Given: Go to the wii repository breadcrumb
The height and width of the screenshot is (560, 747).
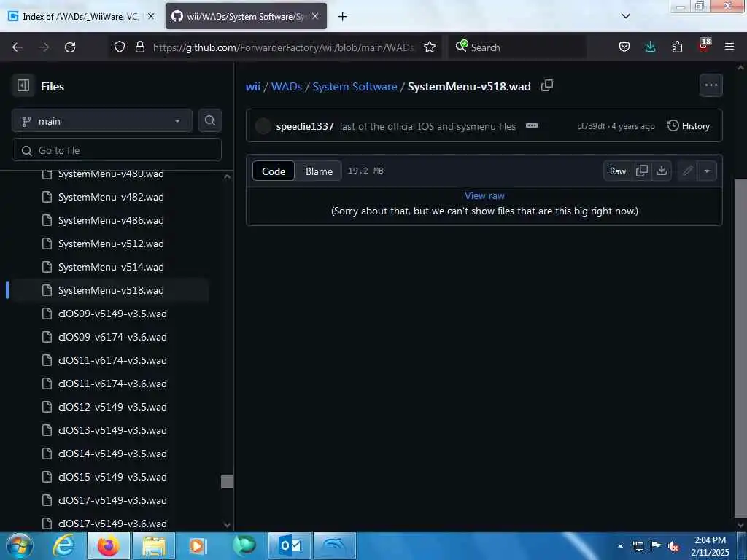Looking at the screenshot, I should point(253,86).
